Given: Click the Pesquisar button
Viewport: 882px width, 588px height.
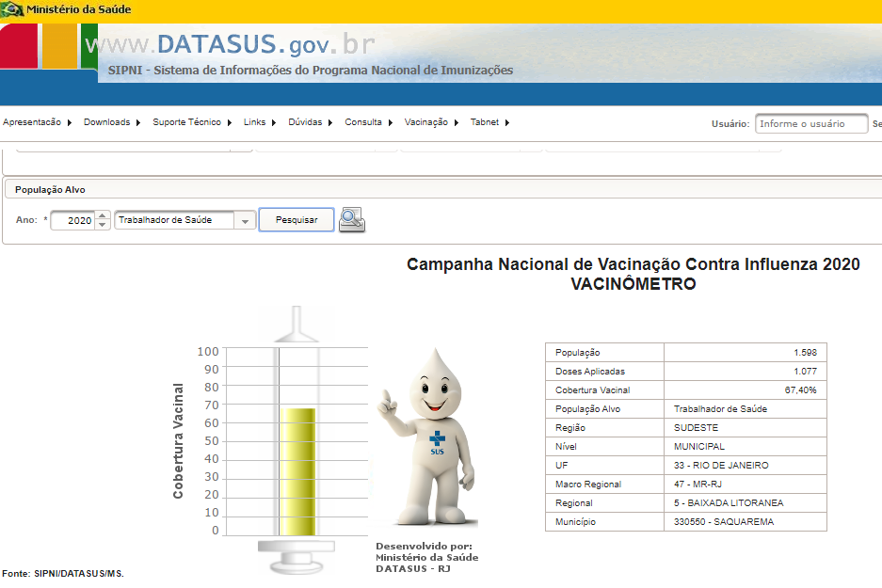Looking at the screenshot, I should pos(297,220).
